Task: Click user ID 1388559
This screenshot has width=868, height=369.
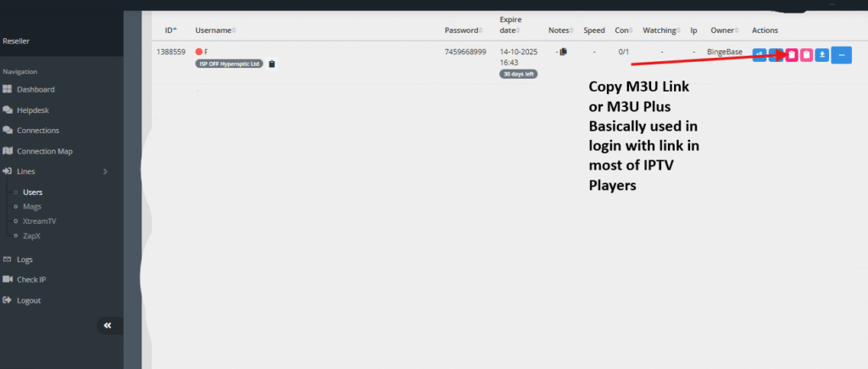Action: (171, 52)
